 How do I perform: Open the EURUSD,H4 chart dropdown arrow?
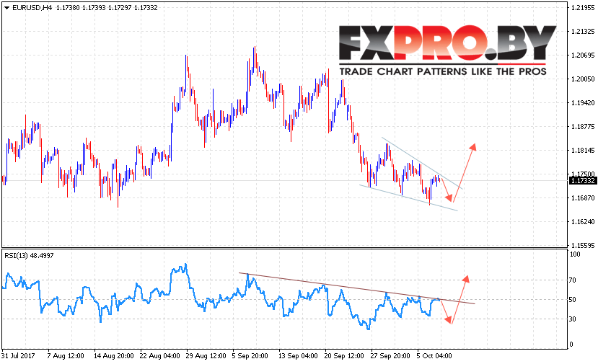click(x=6, y=8)
